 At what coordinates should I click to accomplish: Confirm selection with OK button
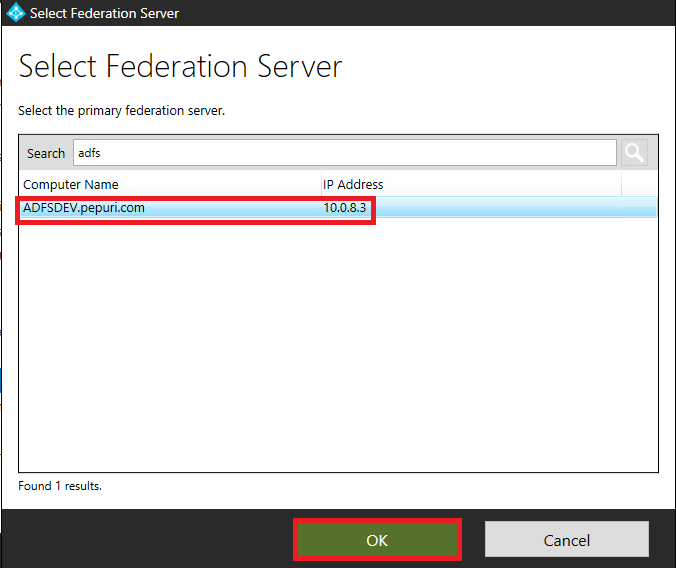tap(377, 540)
